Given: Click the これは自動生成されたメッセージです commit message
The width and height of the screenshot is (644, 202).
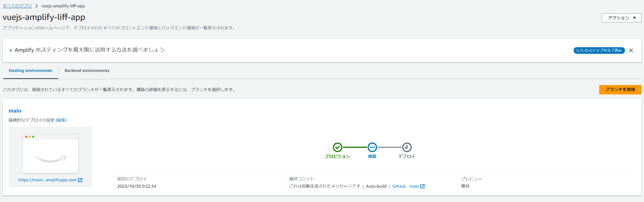Looking at the screenshot, I should point(324,186).
